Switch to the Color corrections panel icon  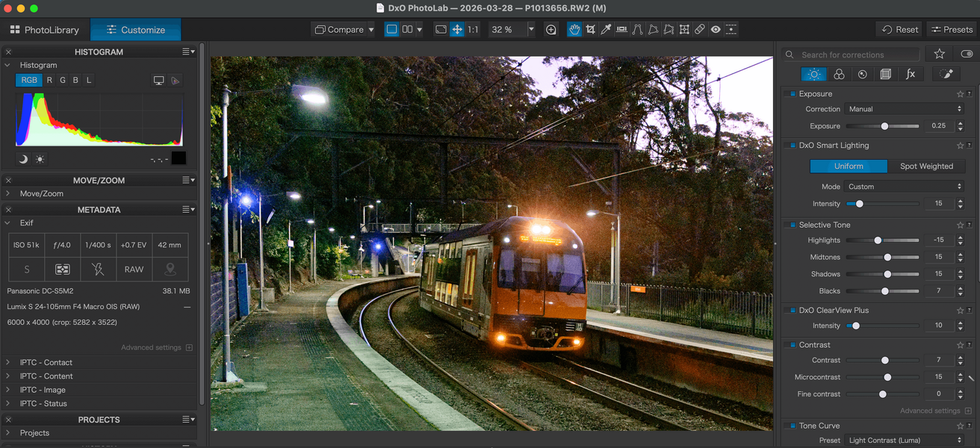click(839, 74)
